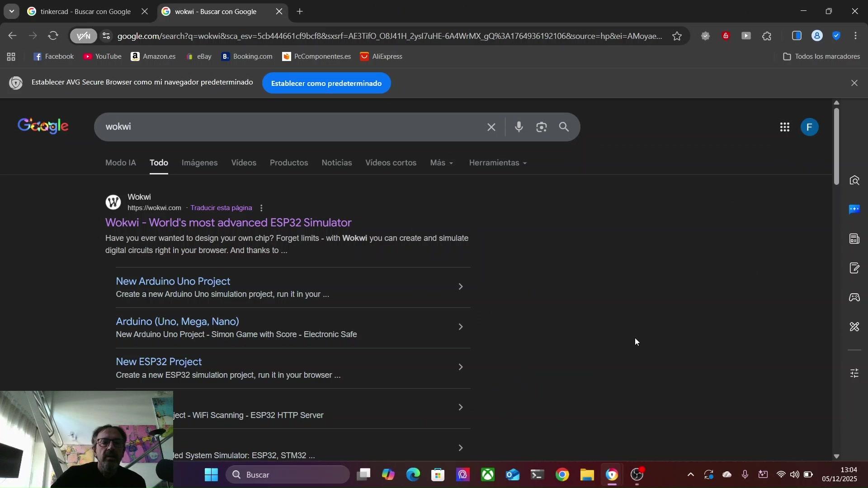Open the tab search dropdown arrow
Screen dimensions: 868x488
point(11,11)
